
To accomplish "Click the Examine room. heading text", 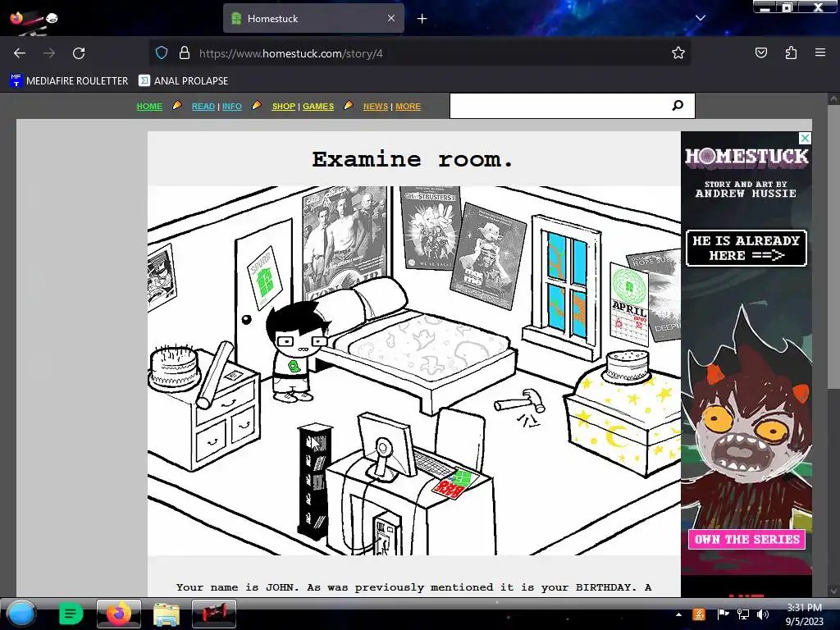I will [413, 159].
